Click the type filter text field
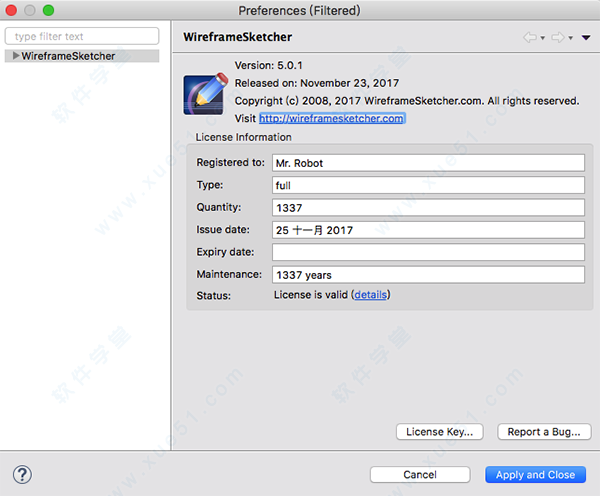 [82, 36]
